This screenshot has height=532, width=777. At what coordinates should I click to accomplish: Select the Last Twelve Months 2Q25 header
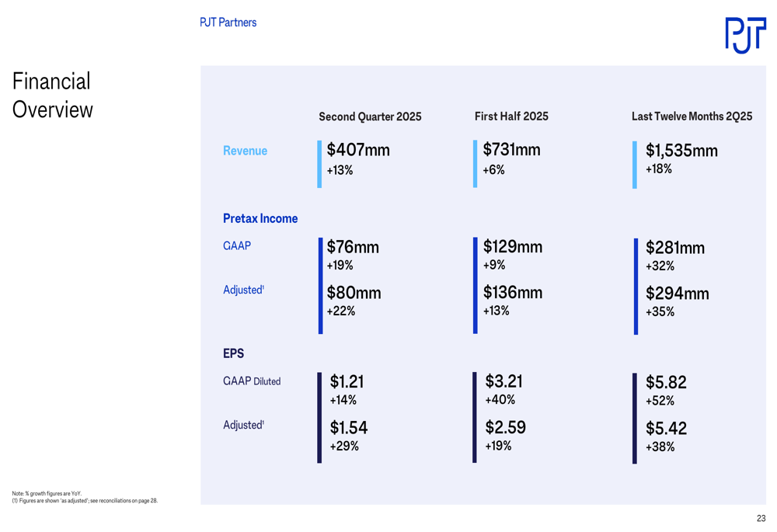click(692, 116)
